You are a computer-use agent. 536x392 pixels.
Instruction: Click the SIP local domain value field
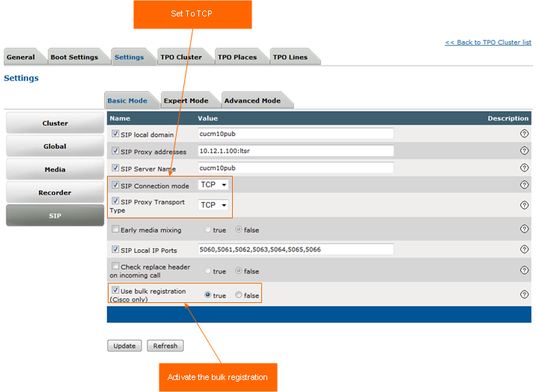pyautogui.click(x=296, y=133)
